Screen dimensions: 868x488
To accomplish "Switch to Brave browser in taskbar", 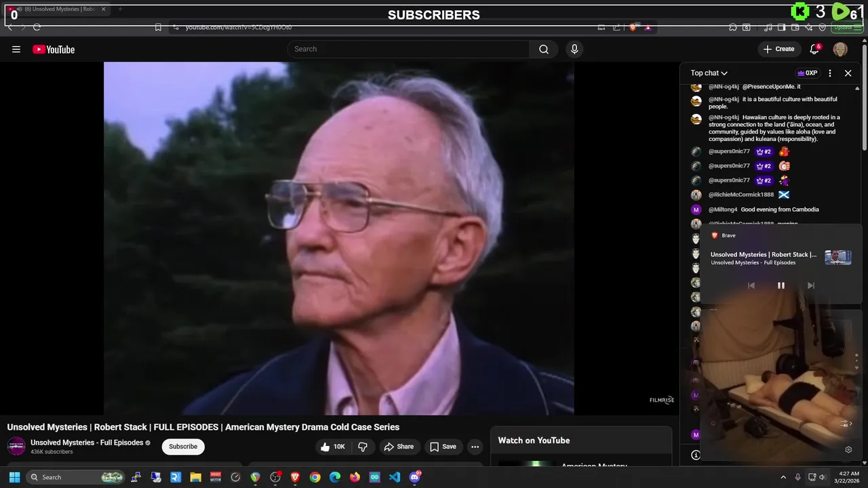I will (x=295, y=477).
